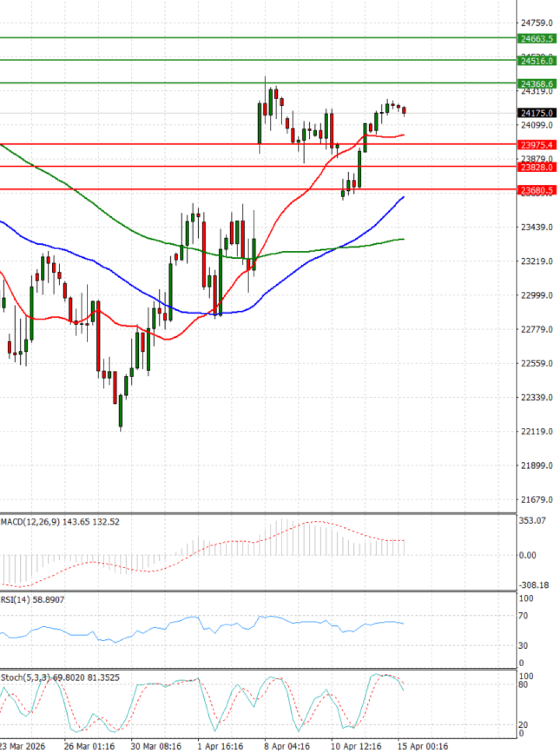Select the 8 Apr 04:16 time label
560x753 pixels.
point(287,746)
